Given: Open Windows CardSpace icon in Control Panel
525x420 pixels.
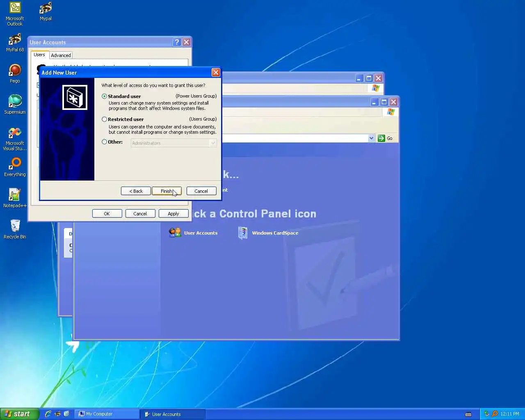Looking at the screenshot, I should point(268,233).
